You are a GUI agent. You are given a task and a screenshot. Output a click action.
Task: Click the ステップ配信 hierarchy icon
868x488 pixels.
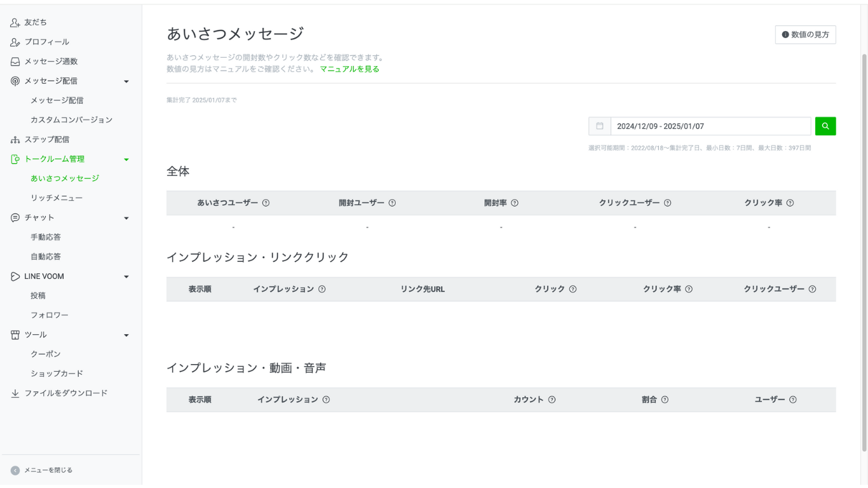[x=15, y=139]
